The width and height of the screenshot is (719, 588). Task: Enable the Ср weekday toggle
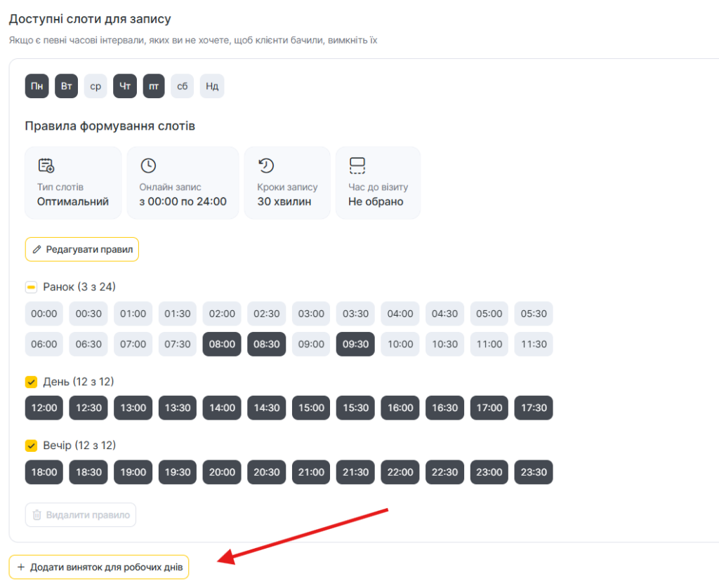pyautogui.click(x=95, y=86)
